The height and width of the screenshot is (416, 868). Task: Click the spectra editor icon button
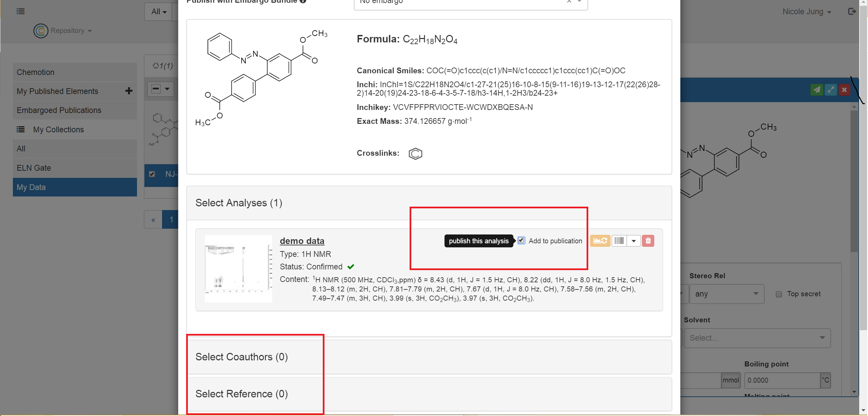pos(600,241)
